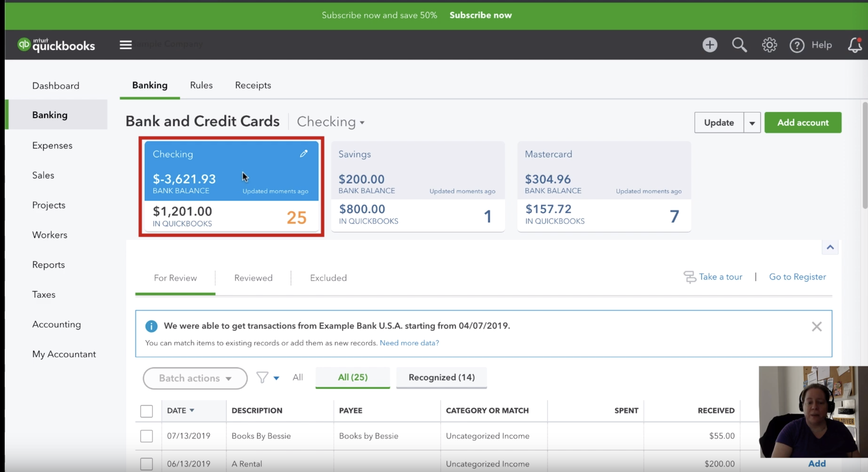868x472 pixels.
Task: Edit Checking account with pencil icon
Action: (x=304, y=154)
